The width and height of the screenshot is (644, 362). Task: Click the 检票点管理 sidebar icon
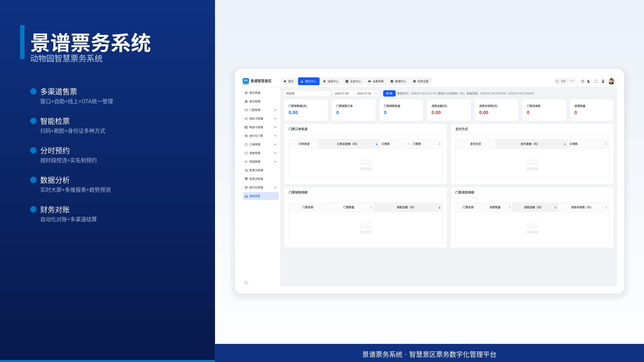[x=246, y=179]
